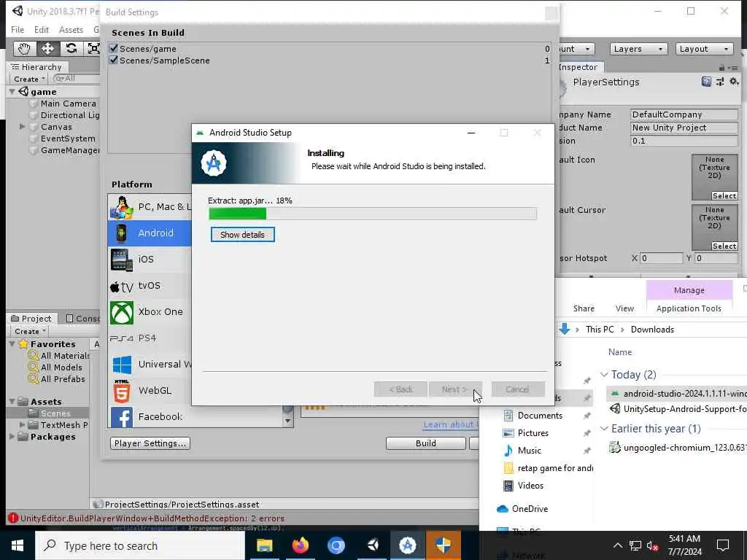Click the Player Settings... button

pyautogui.click(x=150, y=443)
